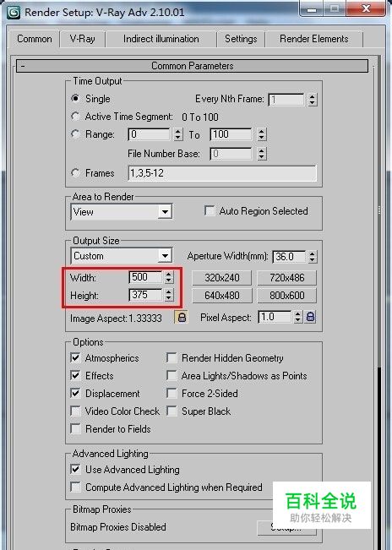Image resolution: width=392 pixels, height=550 pixels.
Task: Select the Range radio button
Action: pyautogui.click(x=75, y=134)
